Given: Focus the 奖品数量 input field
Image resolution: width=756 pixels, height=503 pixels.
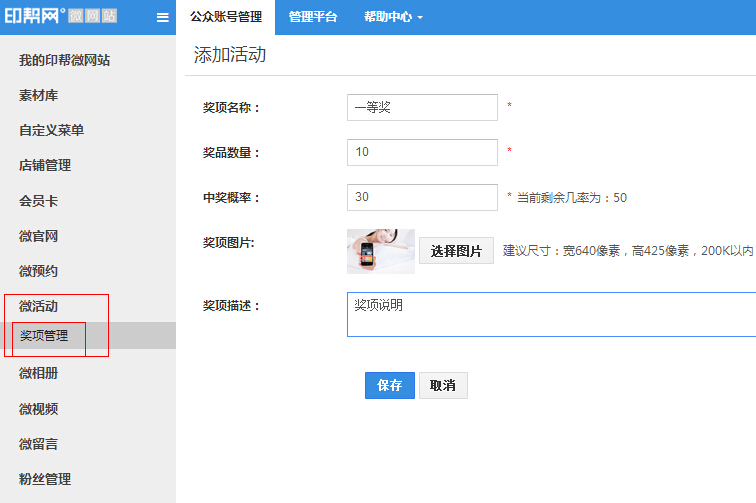Looking at the screenshot, I should 422,152.
